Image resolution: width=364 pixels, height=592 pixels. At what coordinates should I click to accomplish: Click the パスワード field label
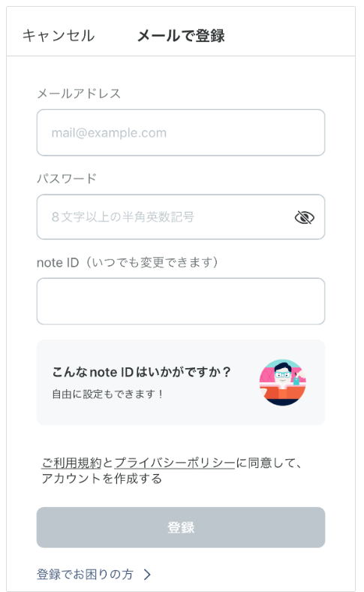pyautogui.click(x=67, y=178)
